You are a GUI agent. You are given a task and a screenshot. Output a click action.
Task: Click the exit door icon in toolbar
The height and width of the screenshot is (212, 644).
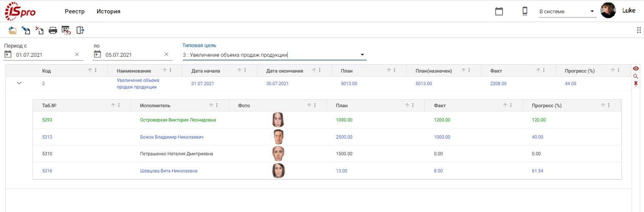tap(80, 30)
